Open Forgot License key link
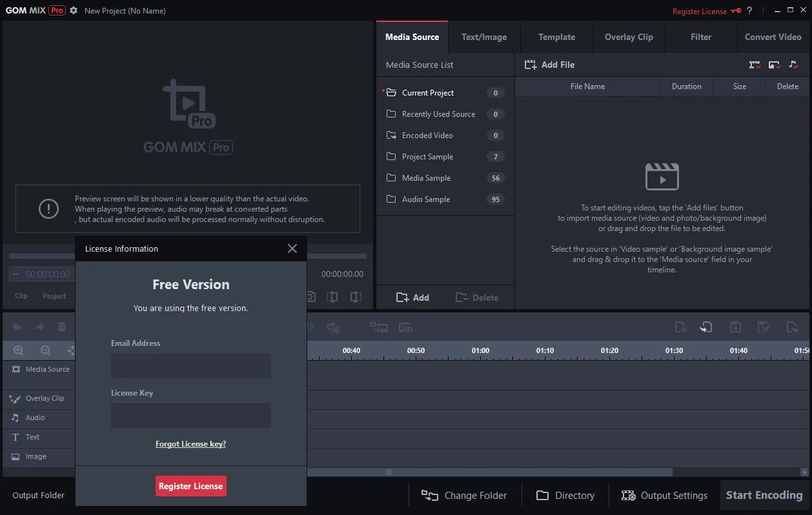This screenshot has height=515, width=812. click(190, 444)
